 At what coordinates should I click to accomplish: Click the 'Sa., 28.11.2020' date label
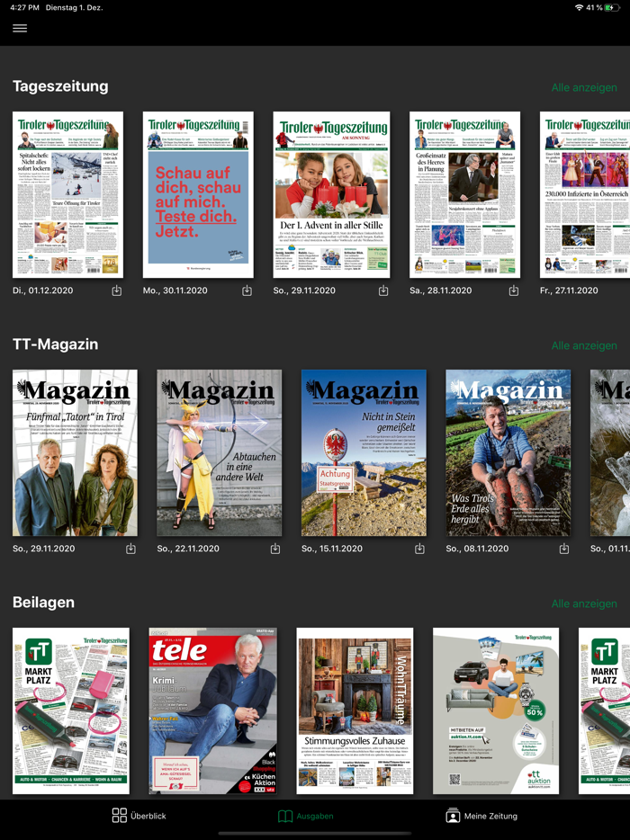coord(441,290)
